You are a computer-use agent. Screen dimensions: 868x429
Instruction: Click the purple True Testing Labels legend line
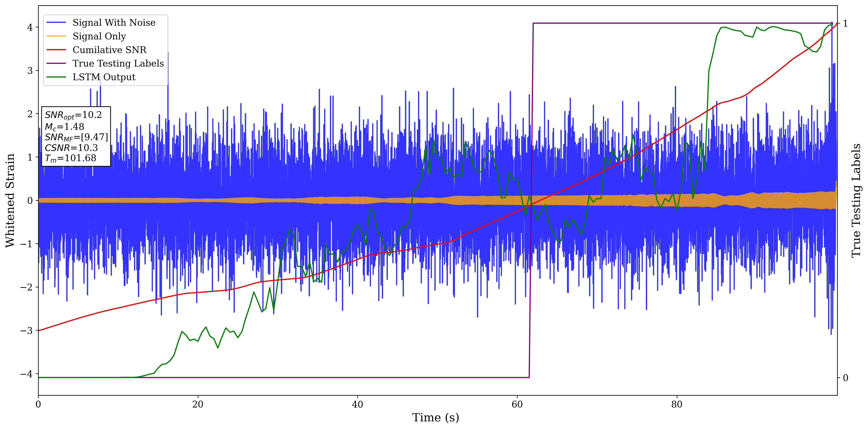pyautogui.click(x=56, y=63)
